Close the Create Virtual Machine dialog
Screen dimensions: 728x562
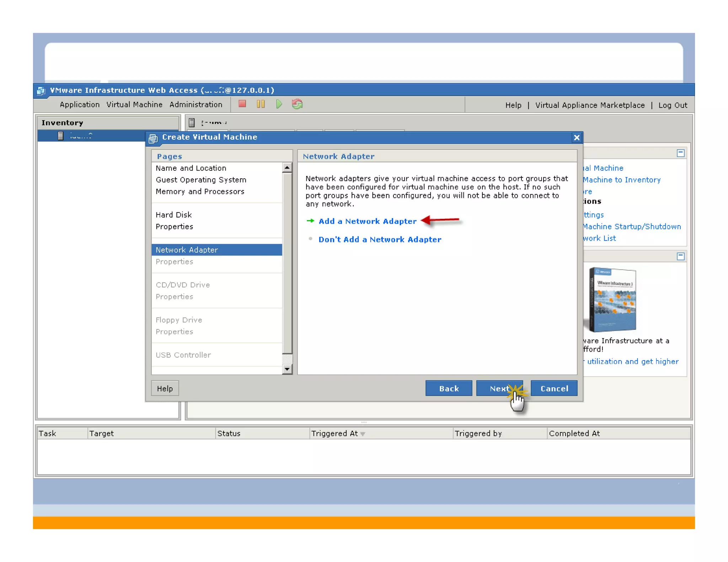tap(576, 137)
